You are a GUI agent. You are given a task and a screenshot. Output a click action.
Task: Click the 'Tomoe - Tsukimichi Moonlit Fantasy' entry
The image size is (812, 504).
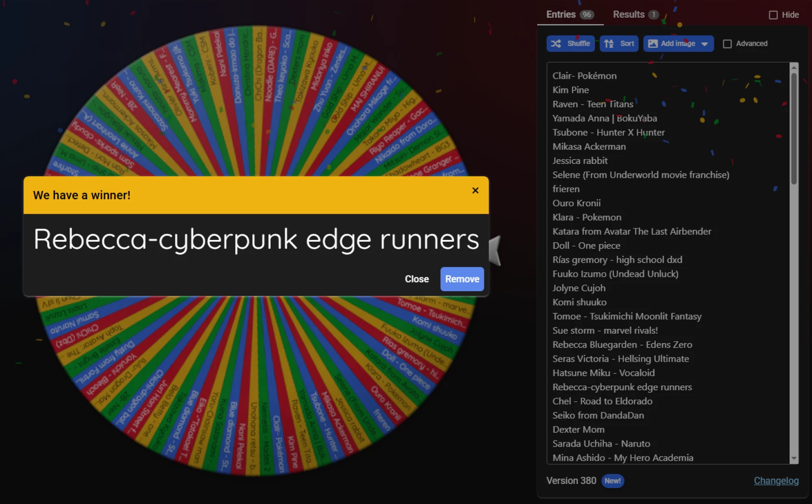coord(627,316)
